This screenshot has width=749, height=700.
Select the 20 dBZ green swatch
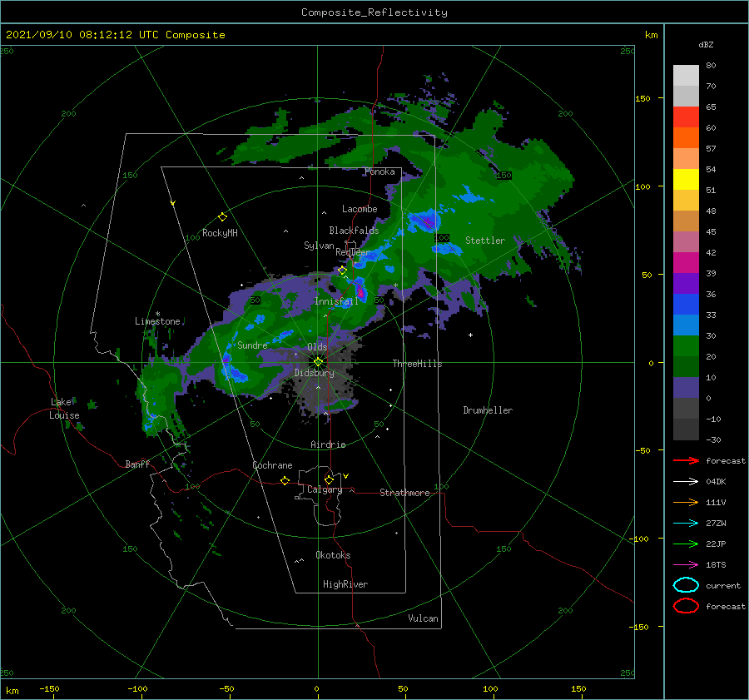[686, 366]
